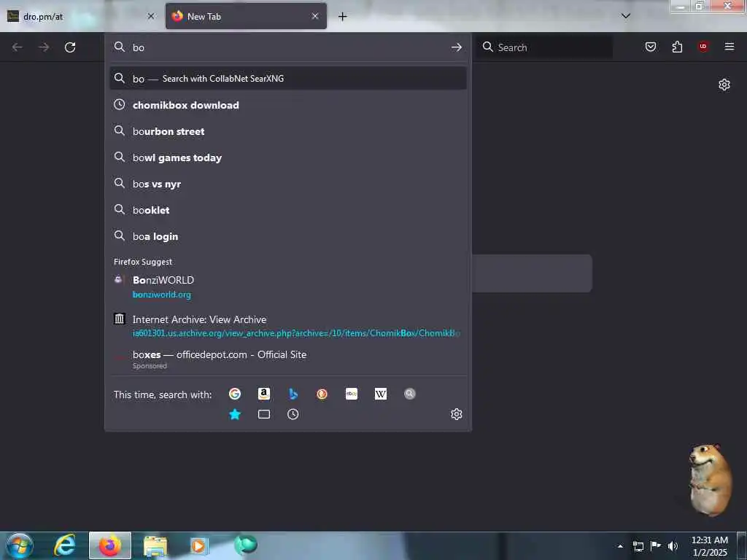Click the Go arrow in address bar
Image resolution: width=747 pixels, height=560 pixels.
(x=457, y=47)
